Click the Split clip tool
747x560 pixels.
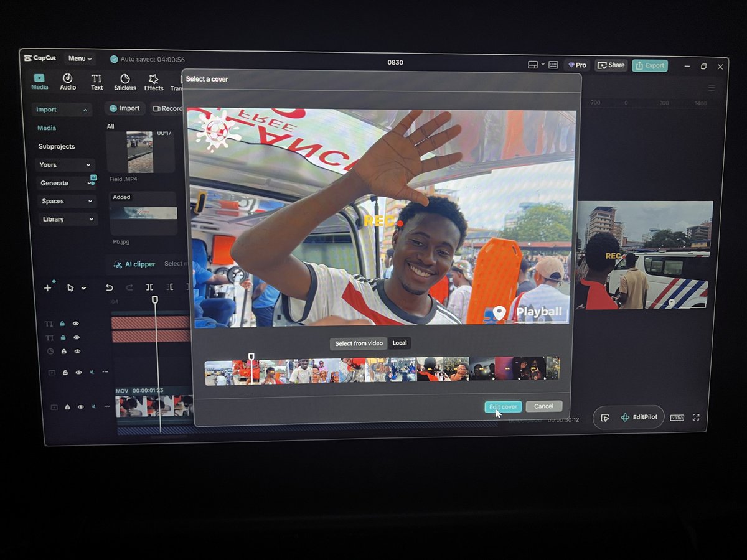click(149, 287)
